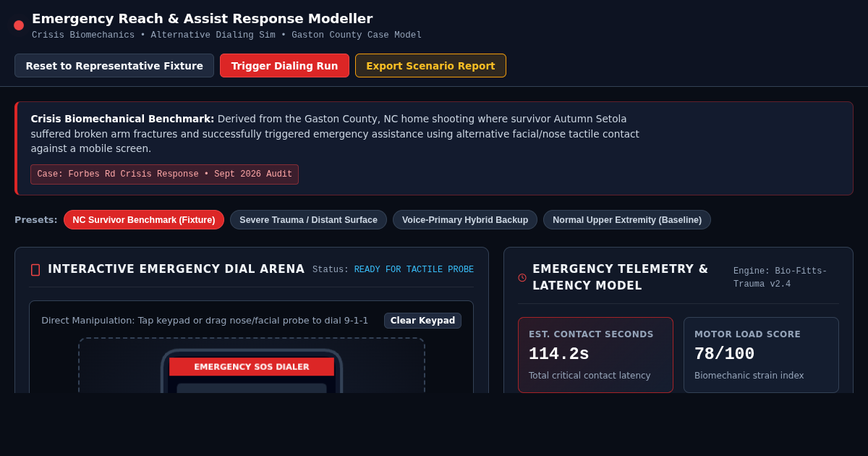Click the 114.2s latency value
The image size is (868, 456).
[559, 354]
